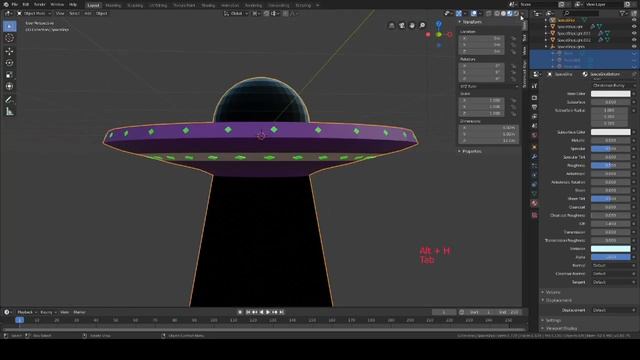
Task: Click the Base Color swatch
Action: (611, 94)
